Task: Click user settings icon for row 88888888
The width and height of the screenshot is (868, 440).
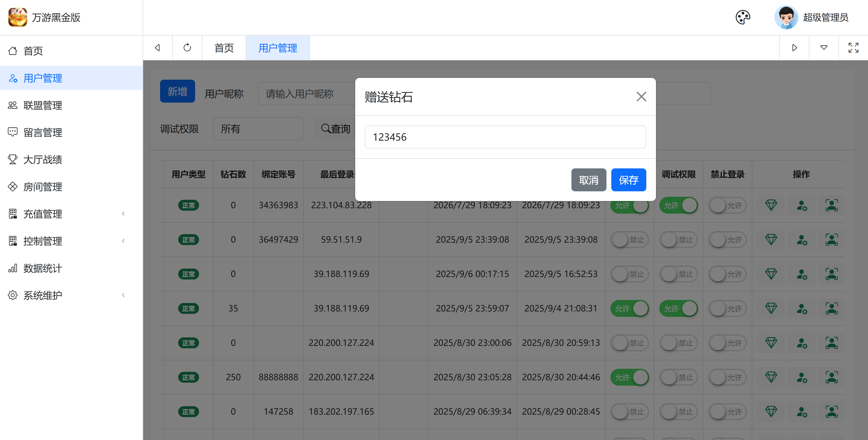Action: pyautogui.click(x=802, y=377)
